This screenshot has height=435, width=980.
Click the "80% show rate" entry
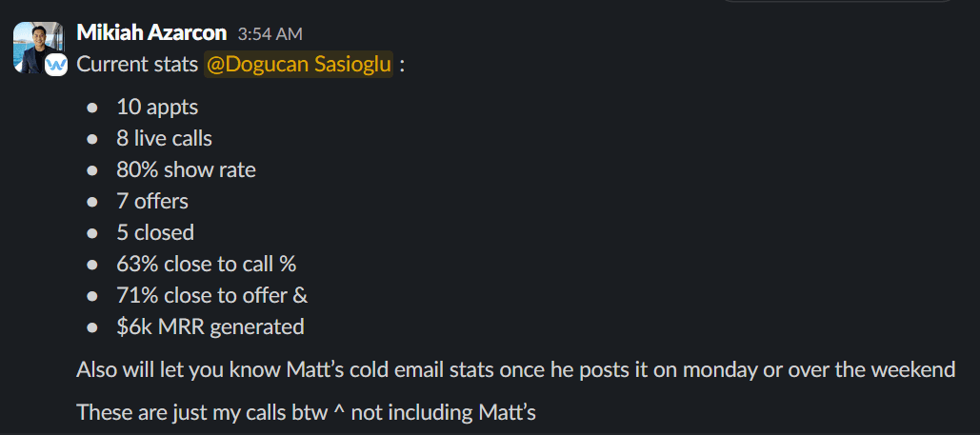pyautogui.click(x=186, y=170)
